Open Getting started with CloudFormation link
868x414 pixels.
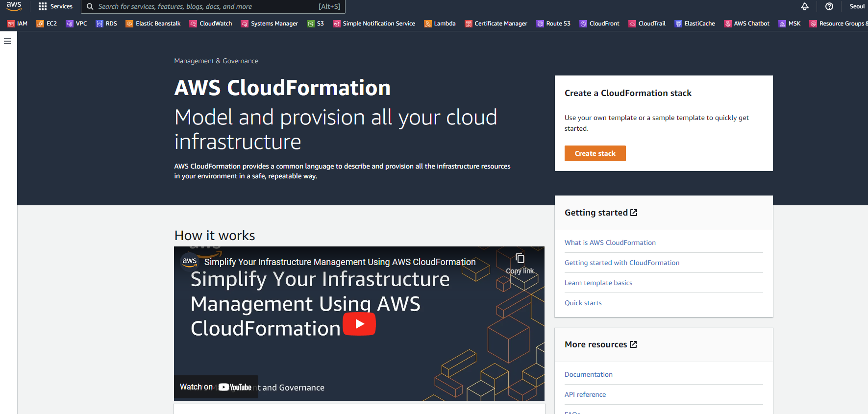point(622,263)
